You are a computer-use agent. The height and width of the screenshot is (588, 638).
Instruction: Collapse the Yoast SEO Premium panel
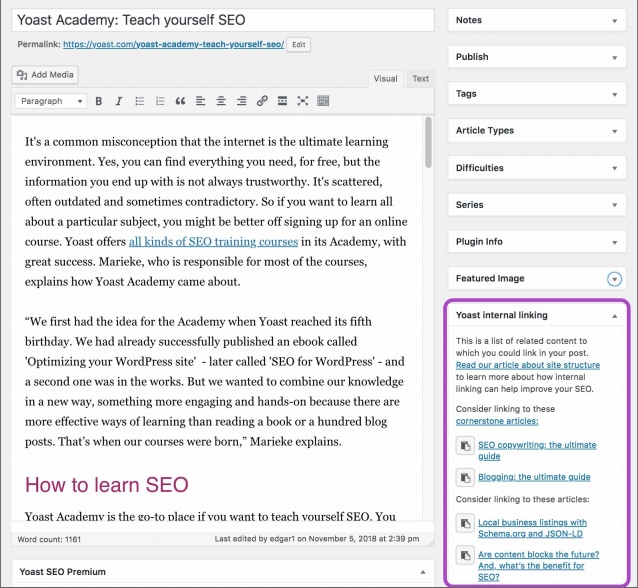(423, 572)
